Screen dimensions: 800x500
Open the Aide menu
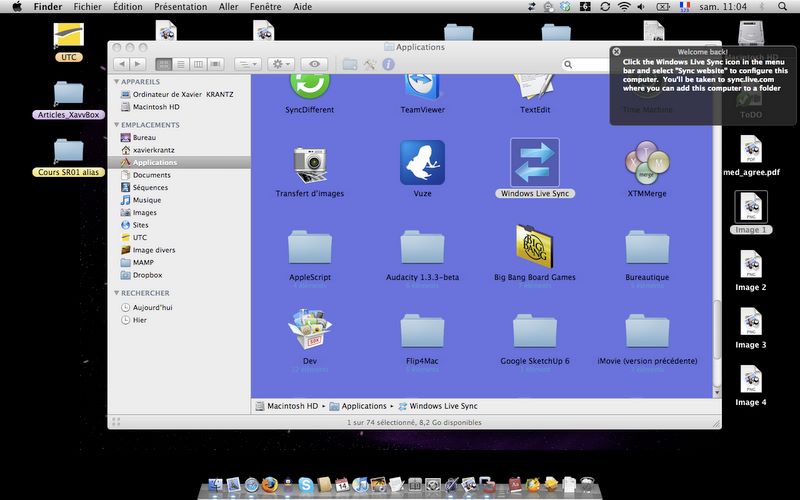(303, 7)
